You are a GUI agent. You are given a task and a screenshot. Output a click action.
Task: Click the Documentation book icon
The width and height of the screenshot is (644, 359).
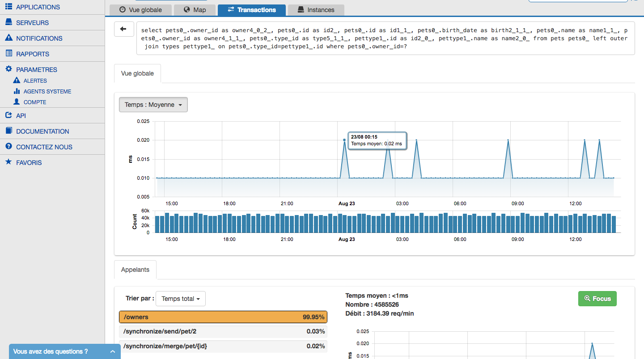click(x=8, y=131)
